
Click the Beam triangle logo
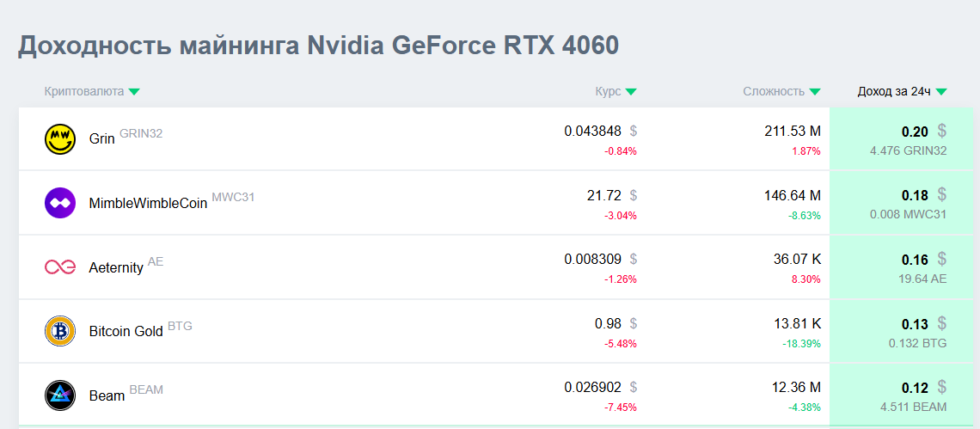[60, 395]
